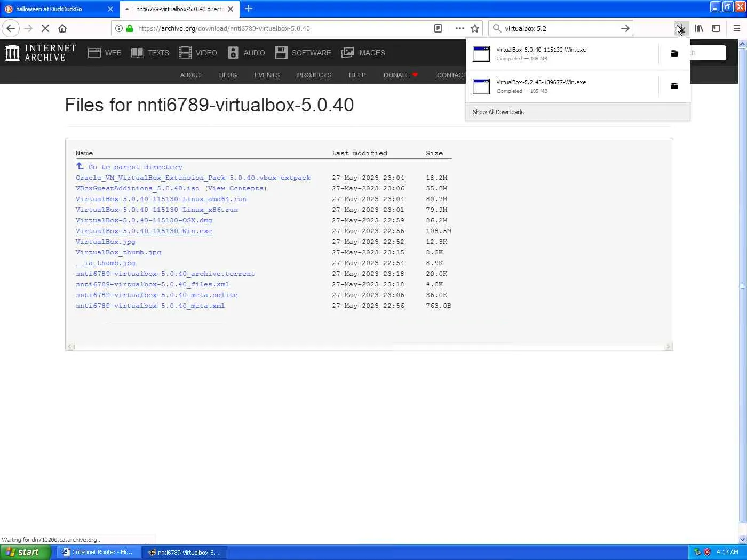
Task: View the green padlock connection details
Action: (x=129, y=28)
